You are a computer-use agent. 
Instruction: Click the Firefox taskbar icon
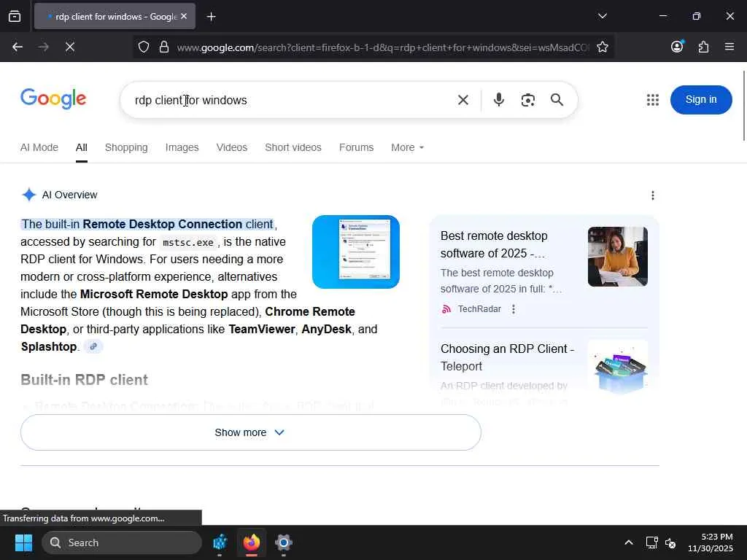(x=252, y=542)
